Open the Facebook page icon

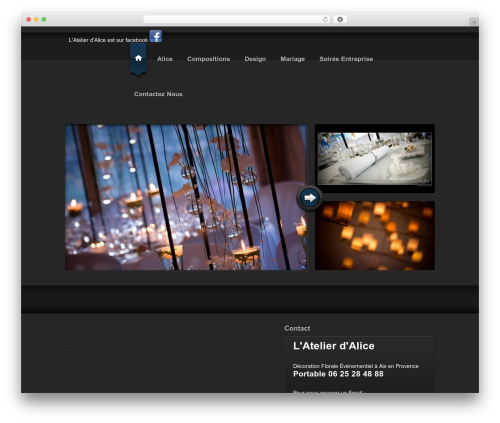click(155, 36)
